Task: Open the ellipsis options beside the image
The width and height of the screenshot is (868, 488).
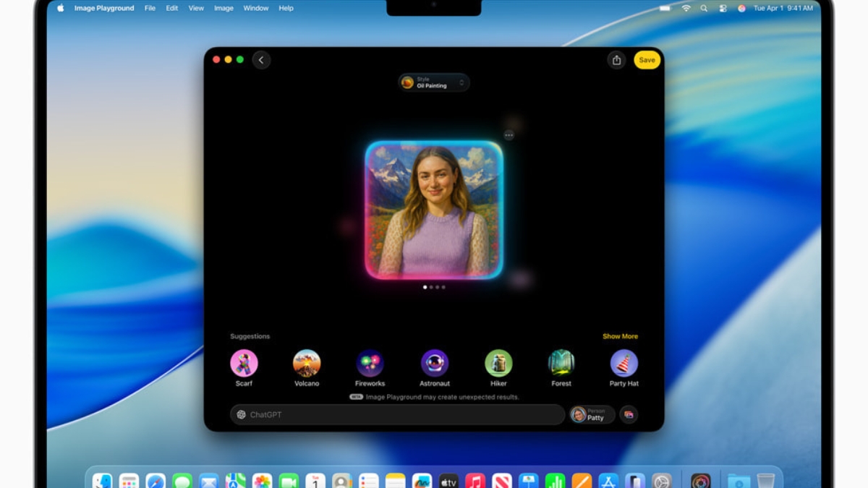Action: coord(509,134)
